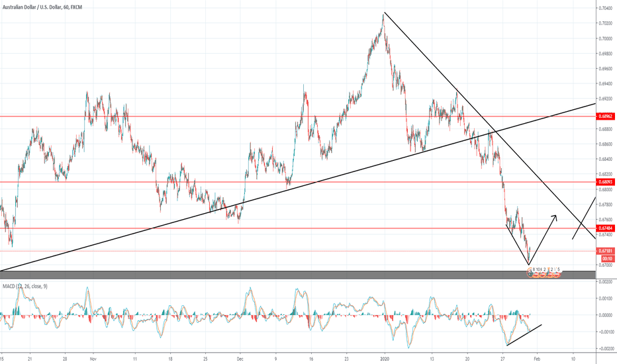
Task: Click the Dec label on the time axis
Action: click(240, 359)
